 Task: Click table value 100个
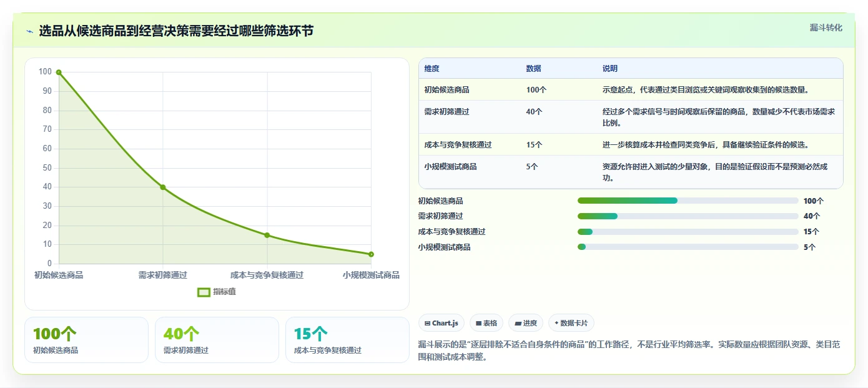536,90
